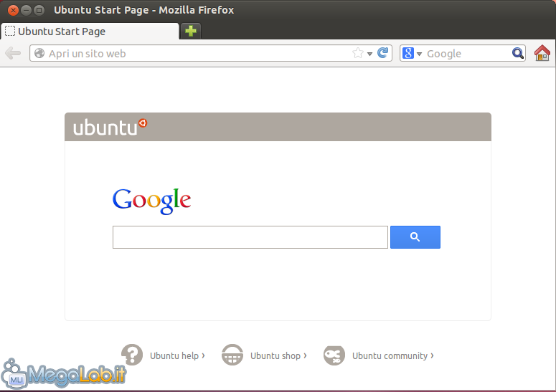Click the Google logo on the start page

pyautogui.click(x=152, y=201)
